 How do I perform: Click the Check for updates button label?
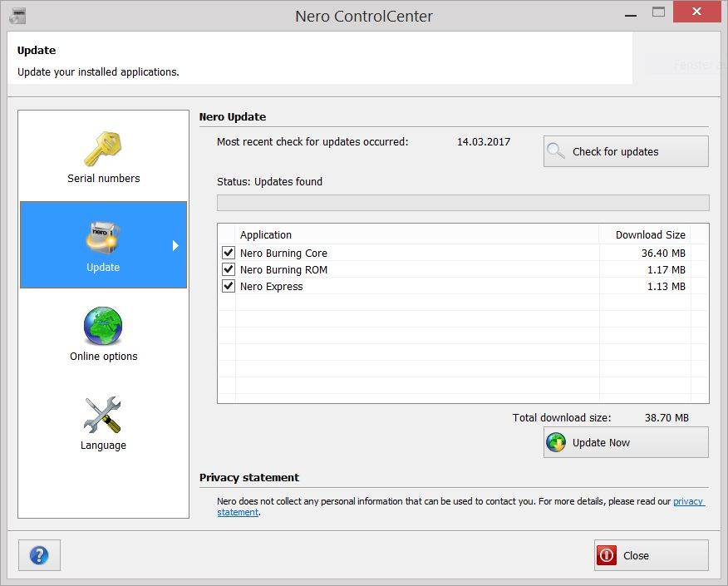click(x=615, y=152)
